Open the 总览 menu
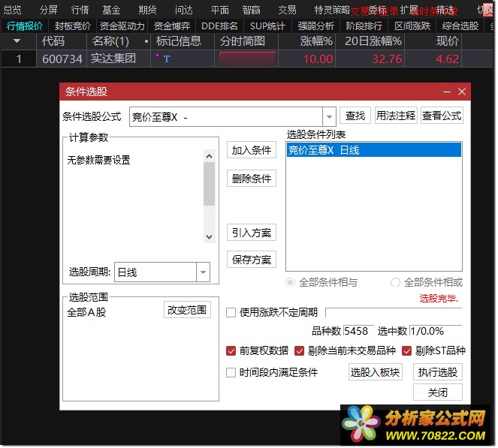Image resolution: width=498 pixels, height=448 pixels. coord(13,11)
